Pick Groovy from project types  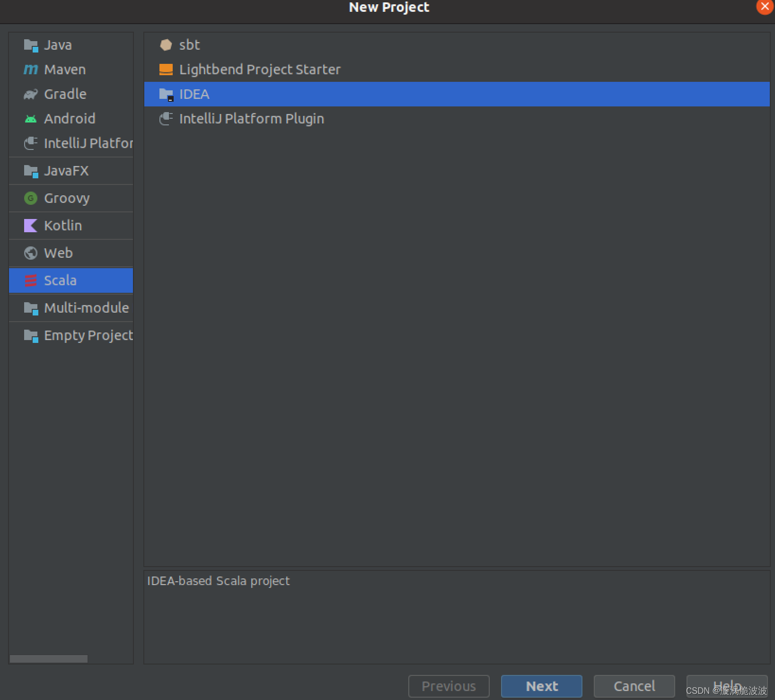tap(71, 198)
